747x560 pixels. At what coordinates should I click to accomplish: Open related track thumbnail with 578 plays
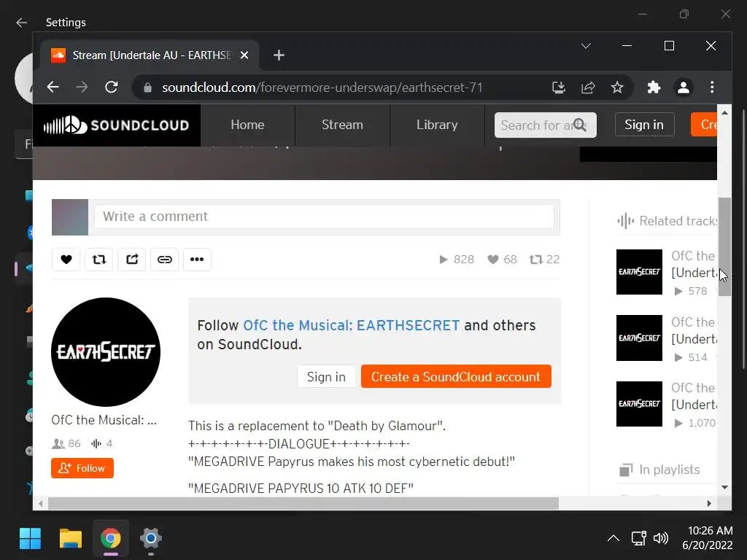pos(639,272)
